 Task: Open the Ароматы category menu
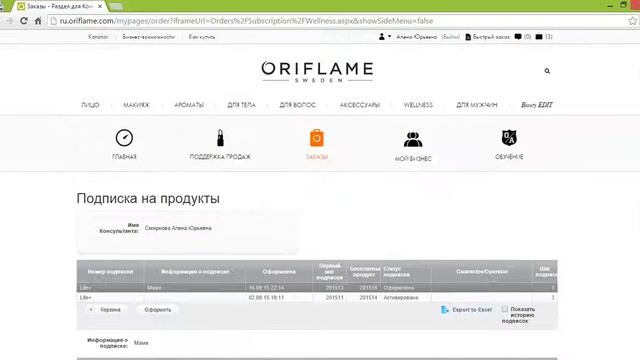click(189, 105)
